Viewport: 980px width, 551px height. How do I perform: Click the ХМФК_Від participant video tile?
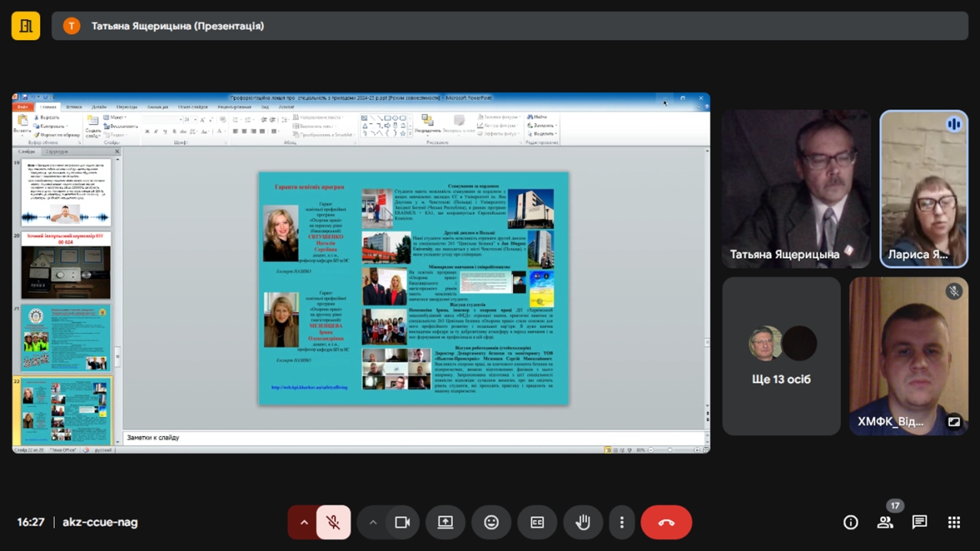pos(908,356)
